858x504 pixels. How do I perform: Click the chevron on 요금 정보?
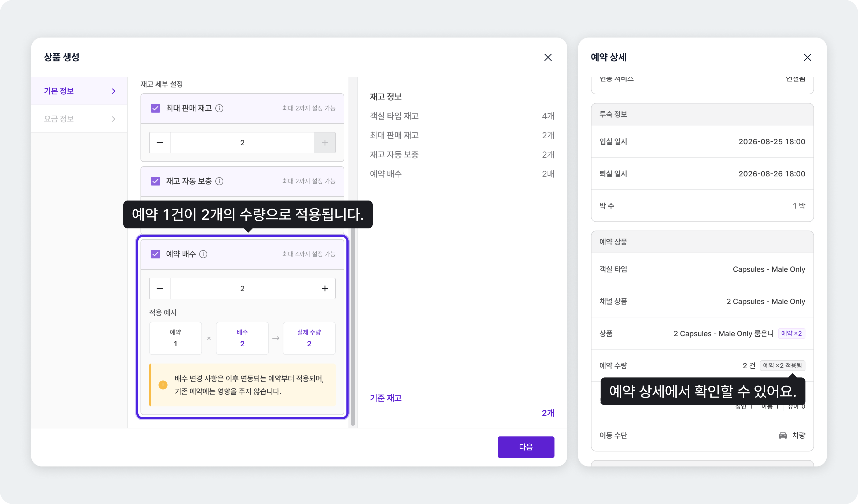(x=114, y=119)
